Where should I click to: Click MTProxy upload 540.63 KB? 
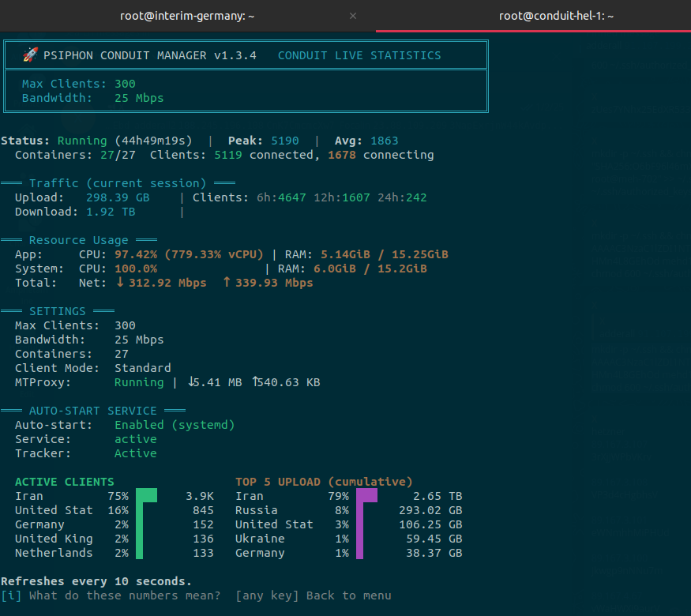pyautogui.click(x=287, y=382)
